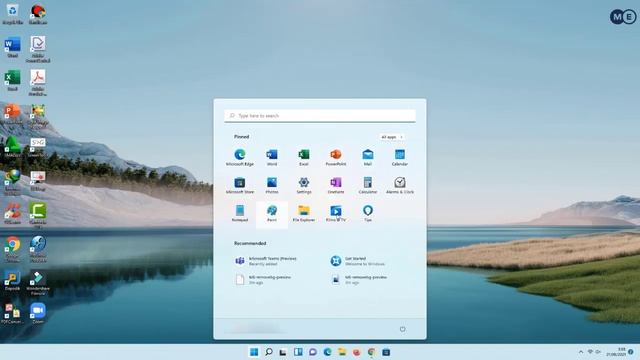The width and height of the screenshot is (640, 360).
Task: Select the Camtasia desktop shortcut
Action: [x=38, y=214]
